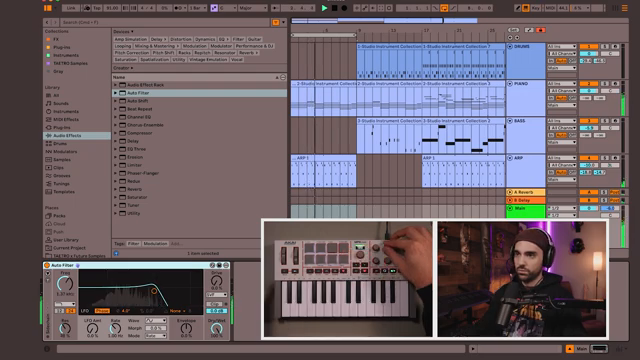
Task: Open the scale root note C dropdown
Action: (x=228, y=8)
